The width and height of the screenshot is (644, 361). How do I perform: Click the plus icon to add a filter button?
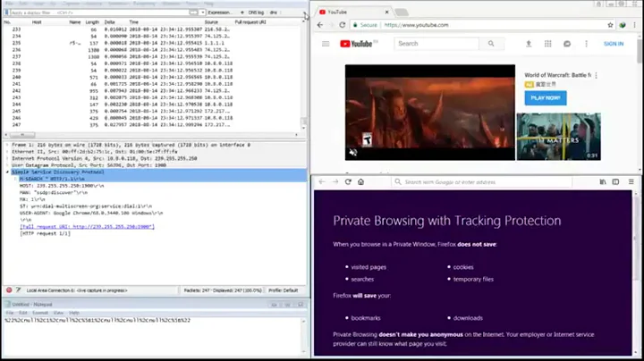pos(241,13)
